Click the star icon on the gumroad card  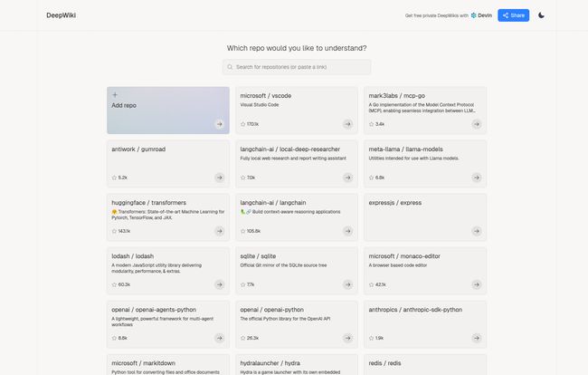114,178
